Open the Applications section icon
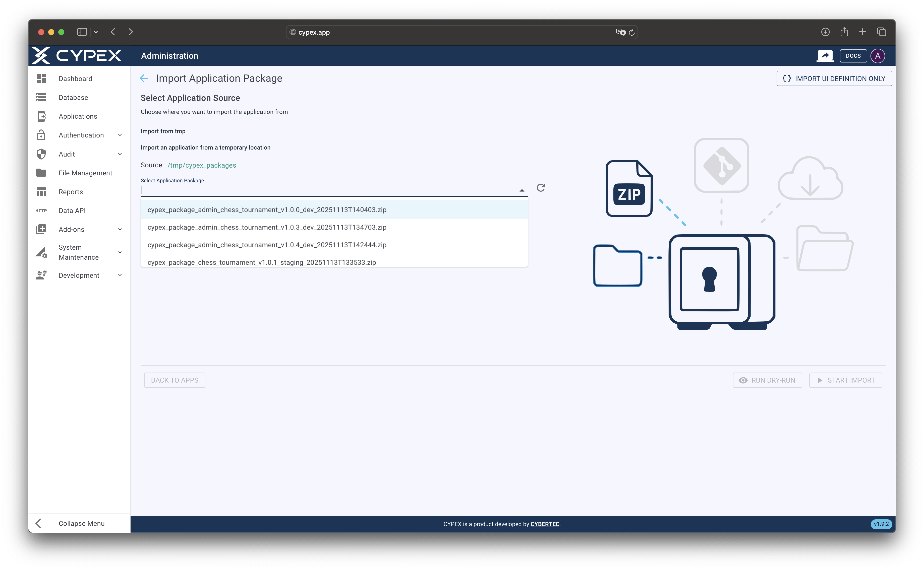The width and height of the screenshot is (924, 570). tap(41, 116)
